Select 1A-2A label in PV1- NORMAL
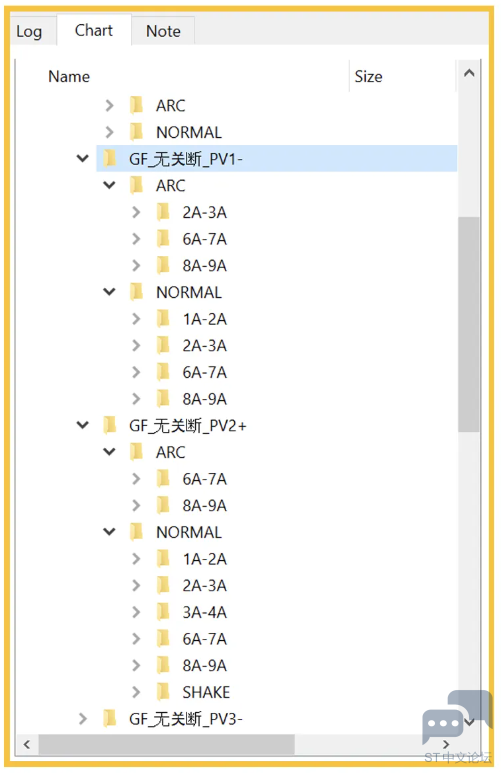The width and height of the screenshot is (501, 773). (205, 319)
